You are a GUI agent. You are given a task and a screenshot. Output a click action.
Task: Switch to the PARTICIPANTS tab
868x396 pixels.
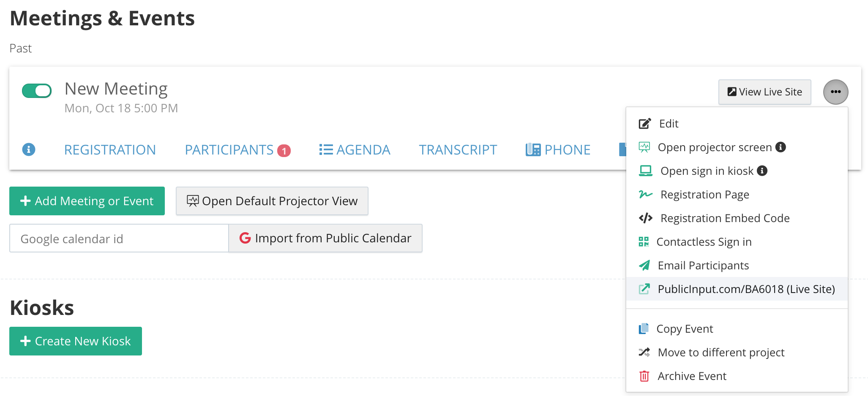229,150
